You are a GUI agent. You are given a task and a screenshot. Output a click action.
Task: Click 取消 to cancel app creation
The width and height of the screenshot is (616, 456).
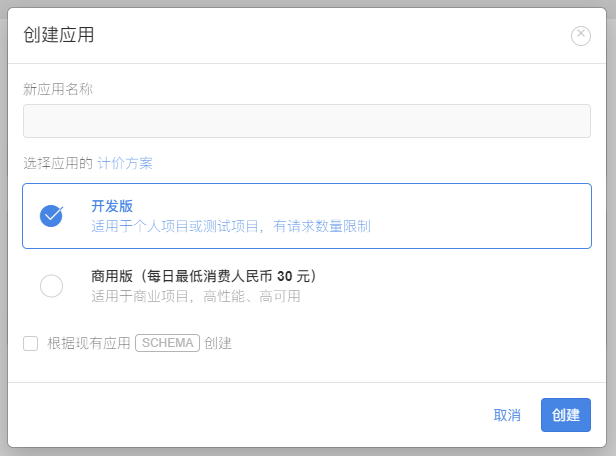tap(507, 415)
